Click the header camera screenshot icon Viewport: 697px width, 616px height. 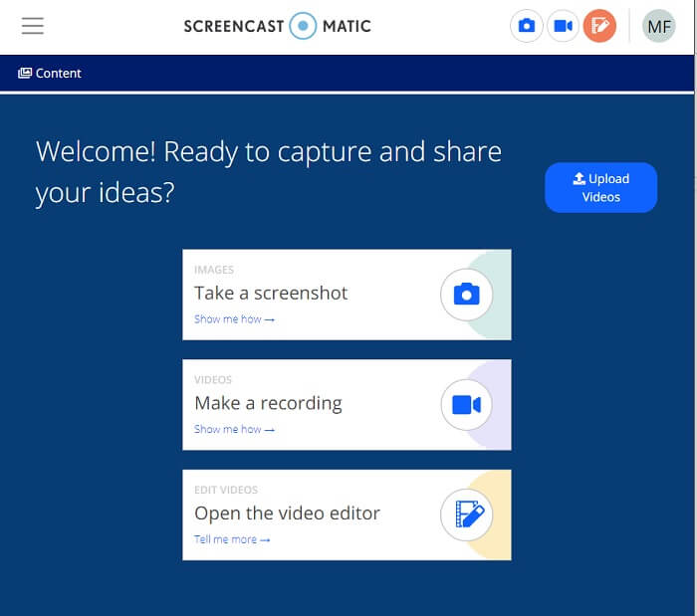click(x=527, y=26)
